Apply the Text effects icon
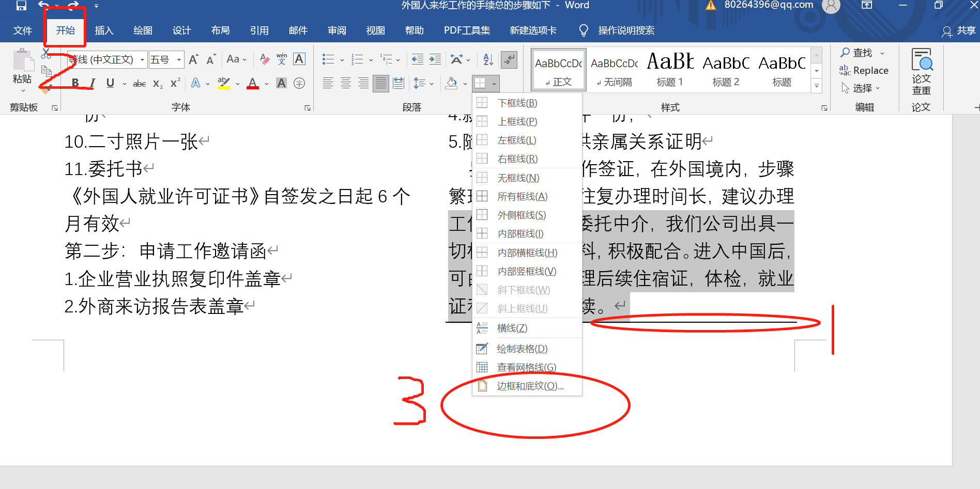 click(x=196, y=83)
